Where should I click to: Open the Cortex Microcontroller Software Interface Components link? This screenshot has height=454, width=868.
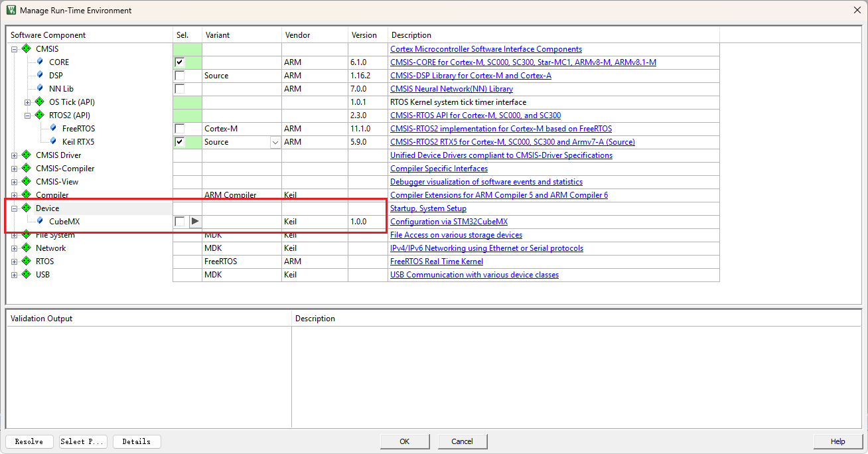[486, 49]
